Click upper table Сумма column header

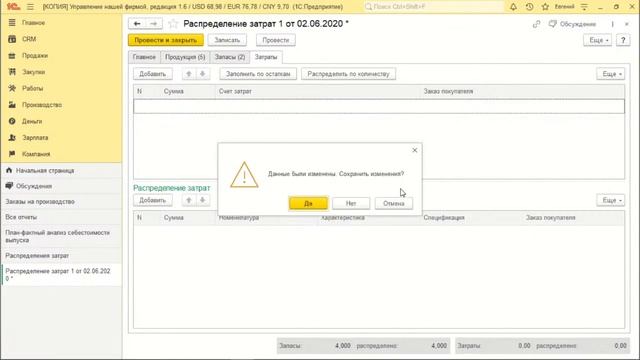pos(188,91)
